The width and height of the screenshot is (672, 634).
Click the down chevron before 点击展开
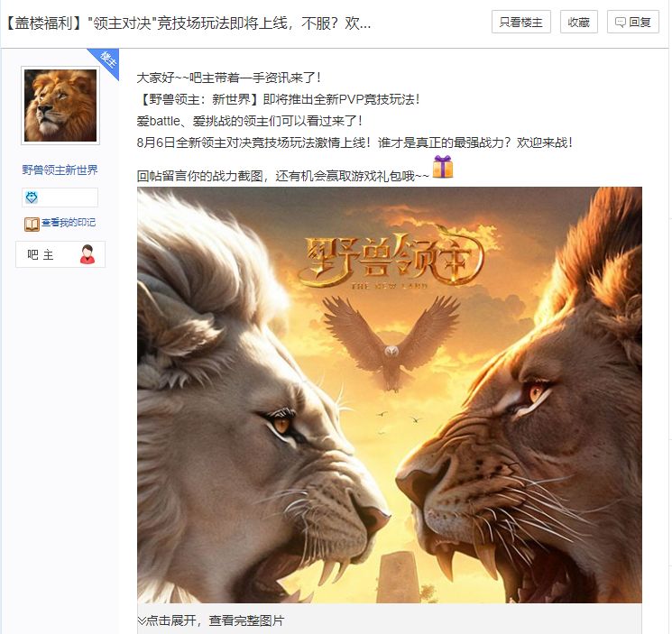[x=142, y=620]
